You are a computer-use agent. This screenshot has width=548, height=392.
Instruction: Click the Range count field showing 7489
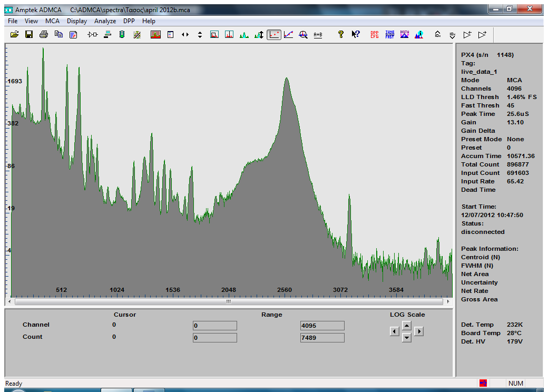tap(322, 338)
